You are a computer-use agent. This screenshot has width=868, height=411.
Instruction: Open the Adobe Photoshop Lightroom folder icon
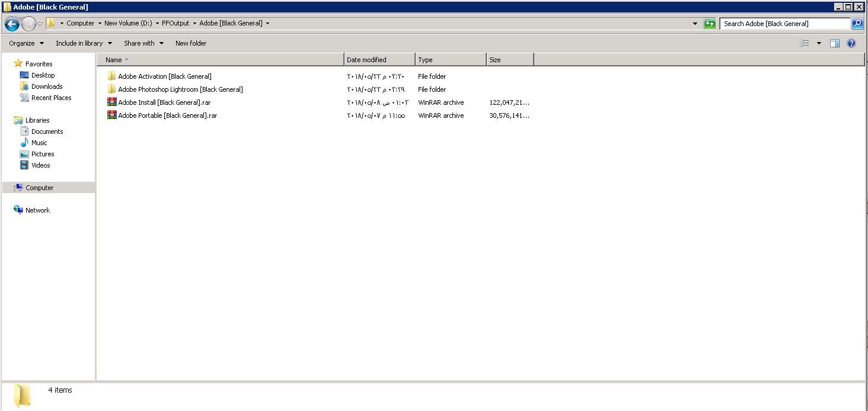[x=111, y=89]
